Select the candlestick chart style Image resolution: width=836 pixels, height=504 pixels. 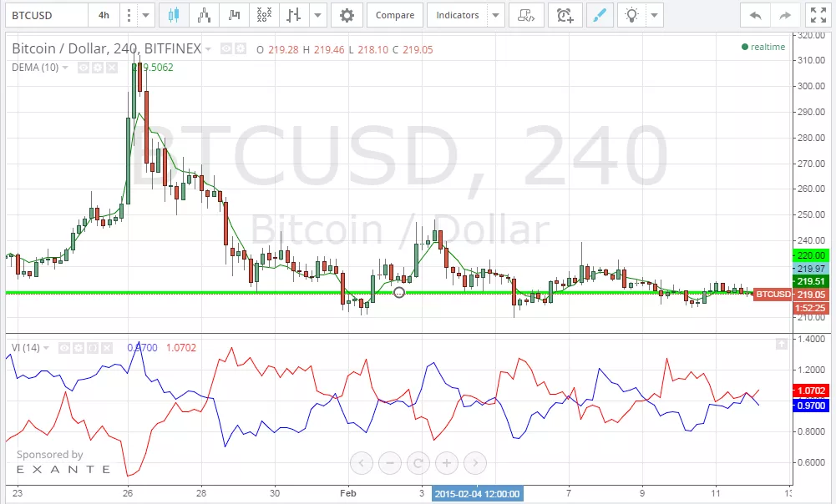coord(174,15)
